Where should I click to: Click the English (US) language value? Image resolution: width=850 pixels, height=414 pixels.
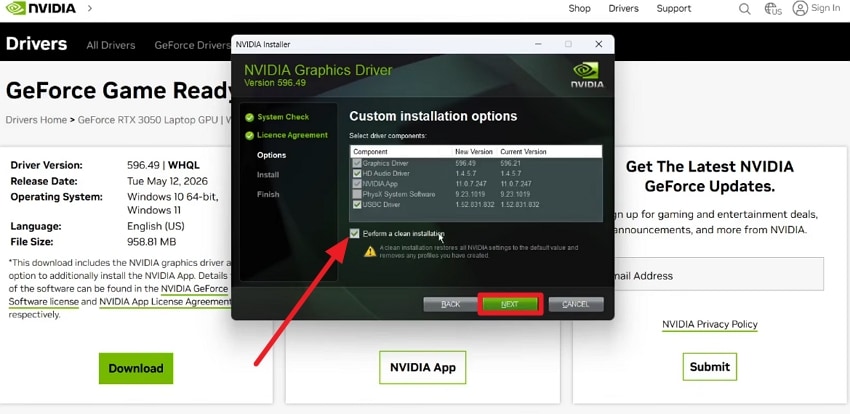pyautogui.click(x=156, y=226)
